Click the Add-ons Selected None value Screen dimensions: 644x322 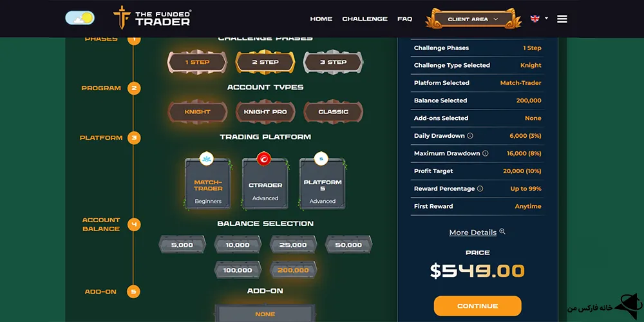533,118
